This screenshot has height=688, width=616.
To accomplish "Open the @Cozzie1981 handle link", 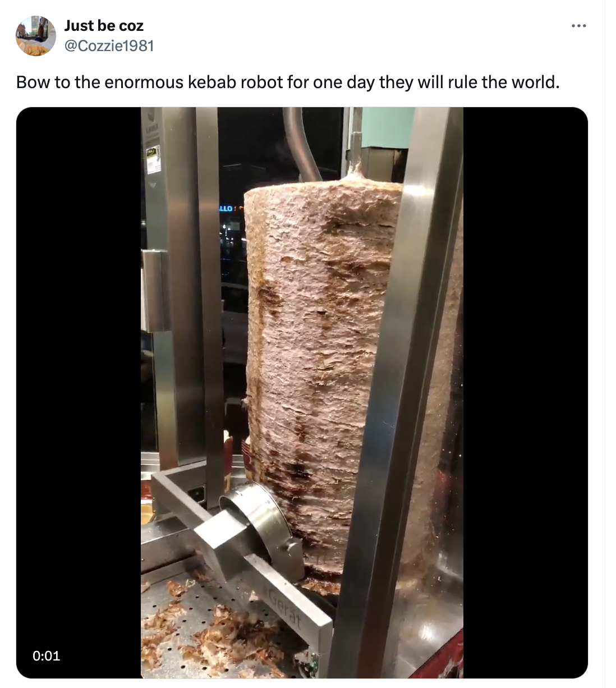I will point(109,45).
